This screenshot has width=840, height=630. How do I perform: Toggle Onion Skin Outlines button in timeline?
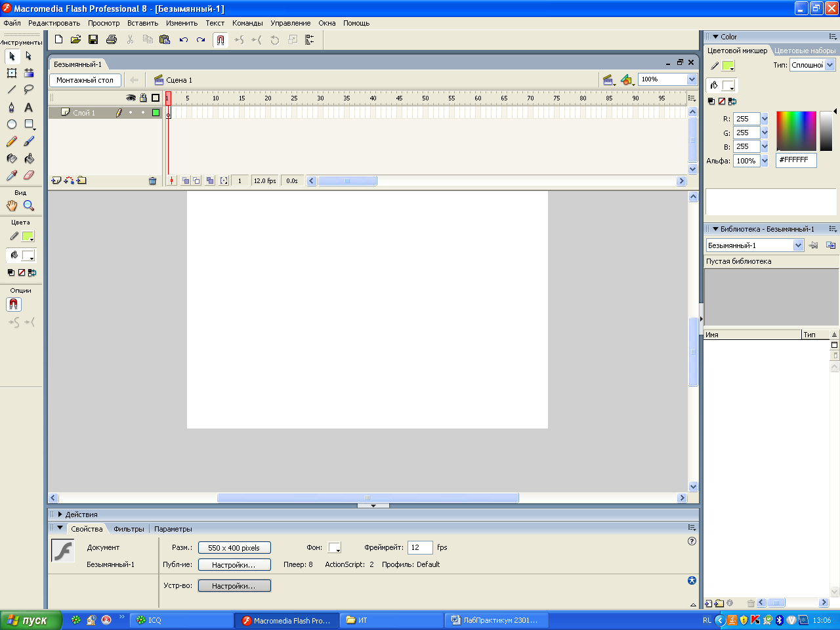197,180
